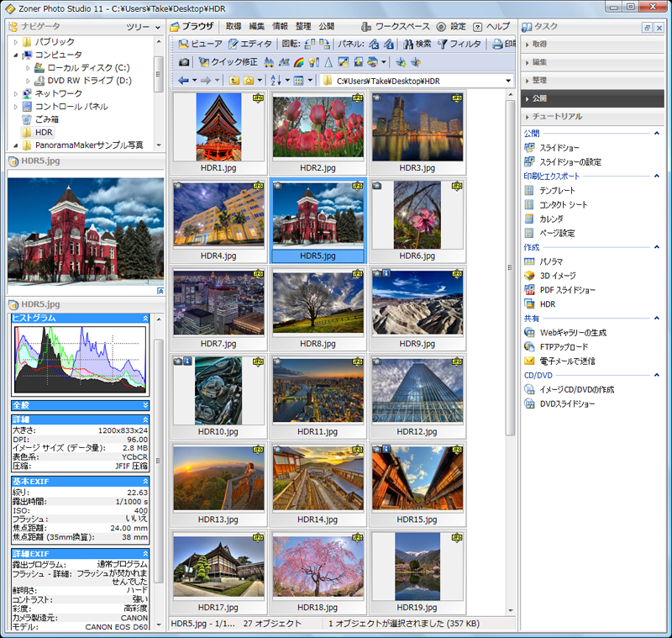Screen dimensions: 672x638
Task: Open the folder path dropdown
Action: point(508,81)
